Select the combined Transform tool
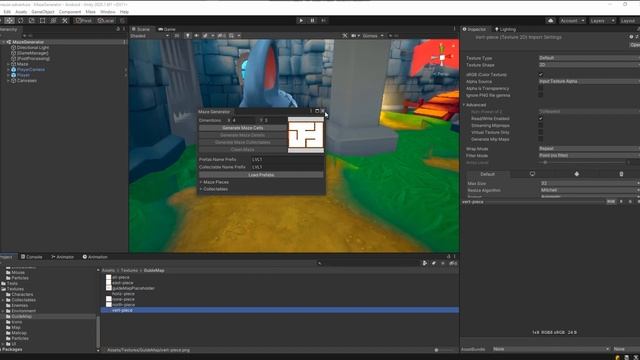 (53, 20)
